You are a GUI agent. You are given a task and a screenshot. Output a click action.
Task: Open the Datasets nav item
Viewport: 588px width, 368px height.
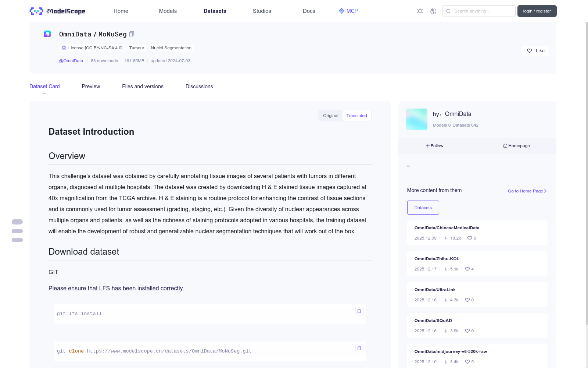(x=215, y=11)
